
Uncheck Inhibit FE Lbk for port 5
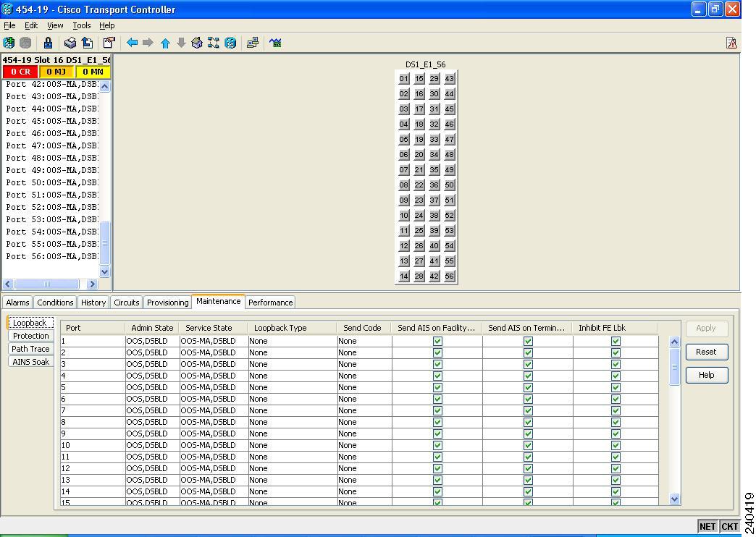616,387
